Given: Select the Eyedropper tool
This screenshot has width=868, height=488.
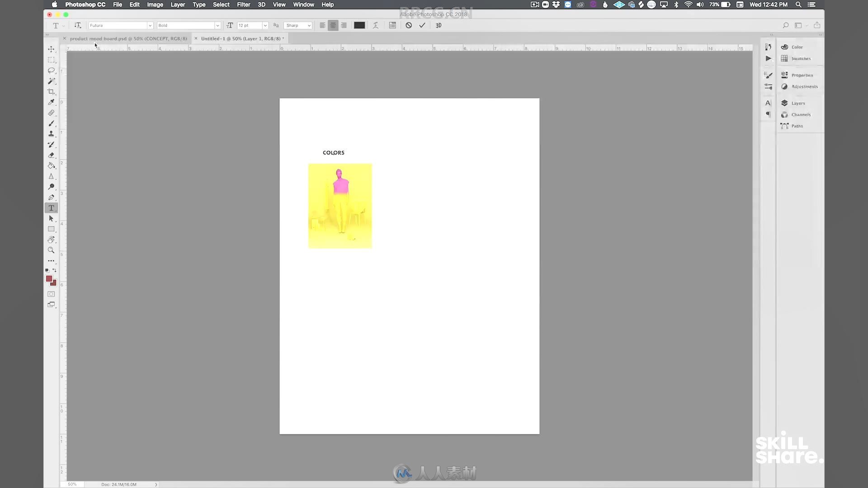Looking at the screenshot, I should tap(51, 101).
